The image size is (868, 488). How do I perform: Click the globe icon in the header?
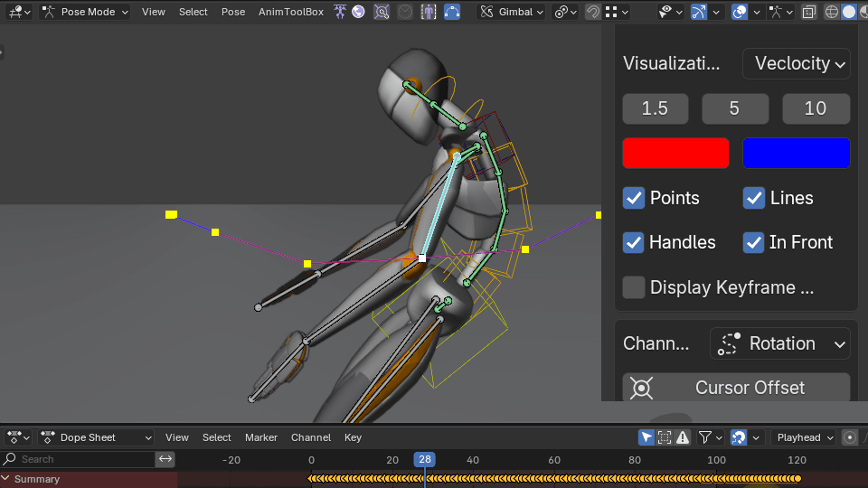tap(358, 12)
